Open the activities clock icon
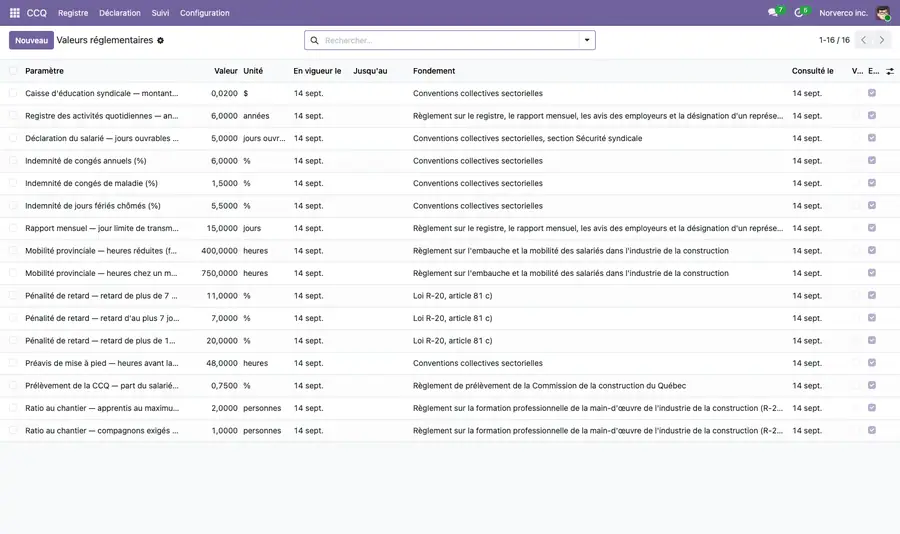Image resolution: width=900 pixels, height=534 pixels. tap(798, 13)
